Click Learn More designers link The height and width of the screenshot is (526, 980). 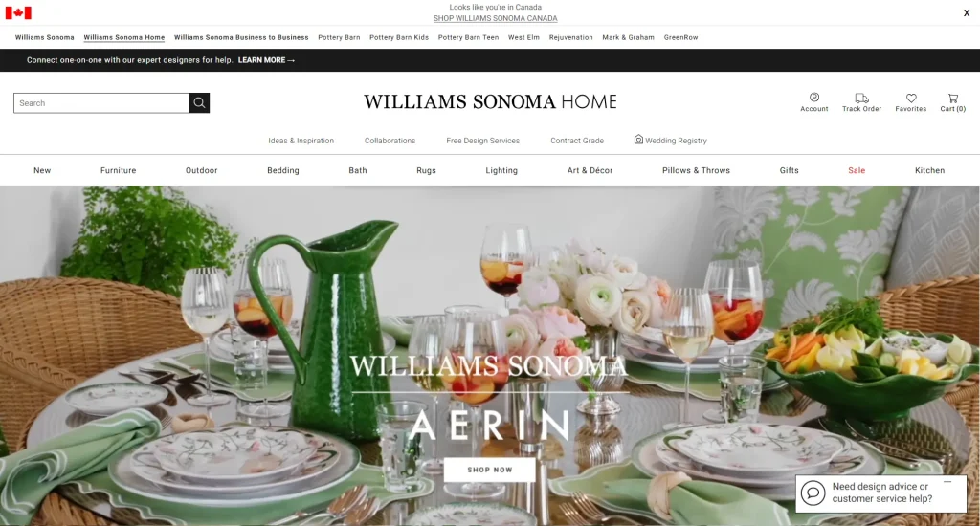click(x=266, y=60)
